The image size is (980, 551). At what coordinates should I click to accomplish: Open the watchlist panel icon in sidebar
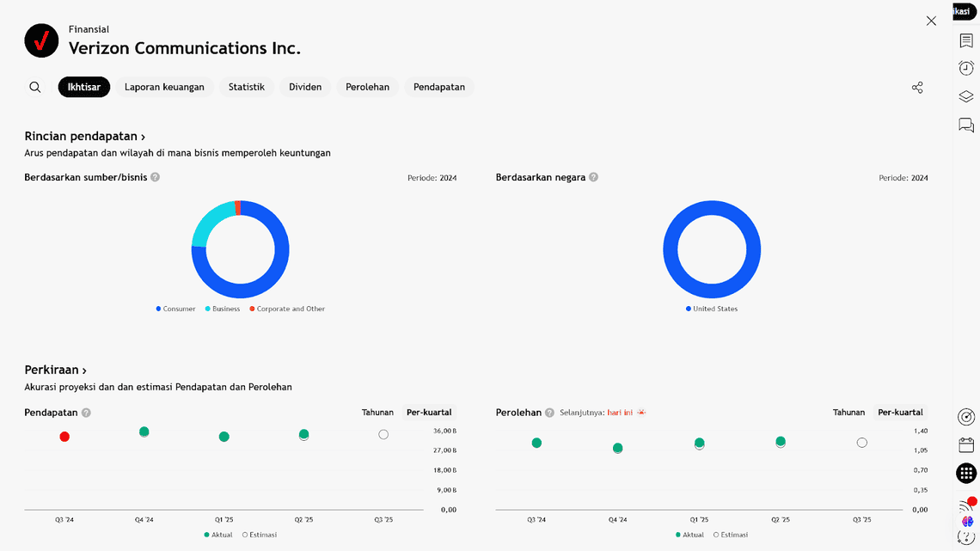(x=966, y=41)
